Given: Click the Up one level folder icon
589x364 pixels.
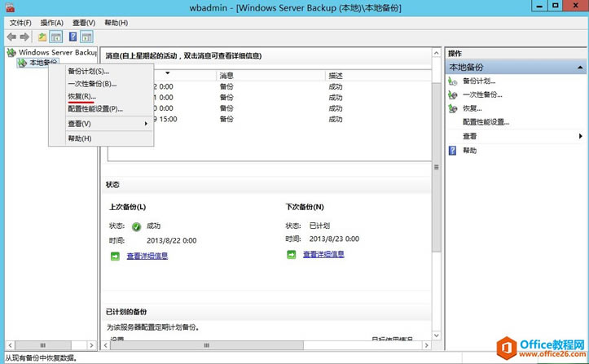Looking at the screenshot, I should pyautogui.click(x=42, y=37).
